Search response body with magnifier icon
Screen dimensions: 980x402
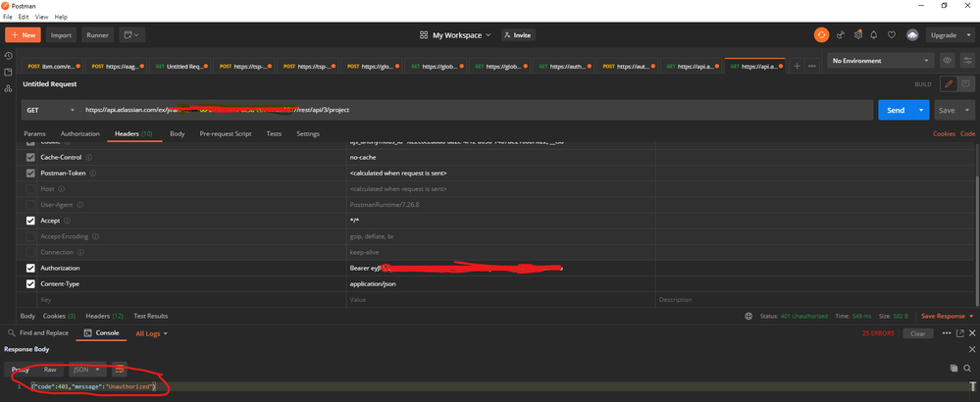[967, 369]
